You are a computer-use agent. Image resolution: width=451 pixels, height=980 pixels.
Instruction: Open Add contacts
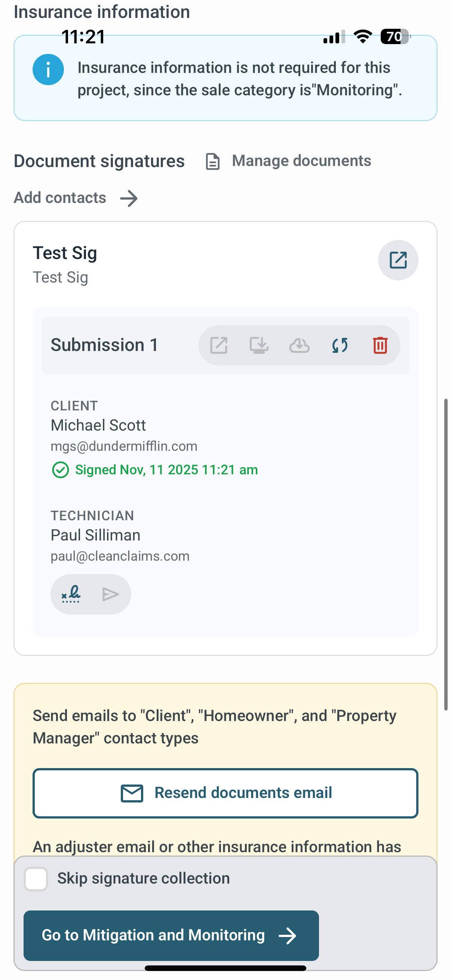pos(60,198)
